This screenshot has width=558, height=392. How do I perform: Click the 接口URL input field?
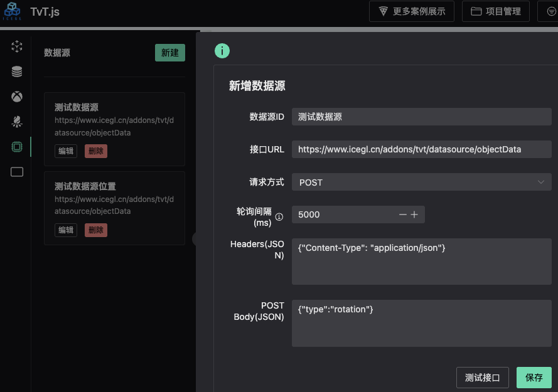[x=421, y=149]
